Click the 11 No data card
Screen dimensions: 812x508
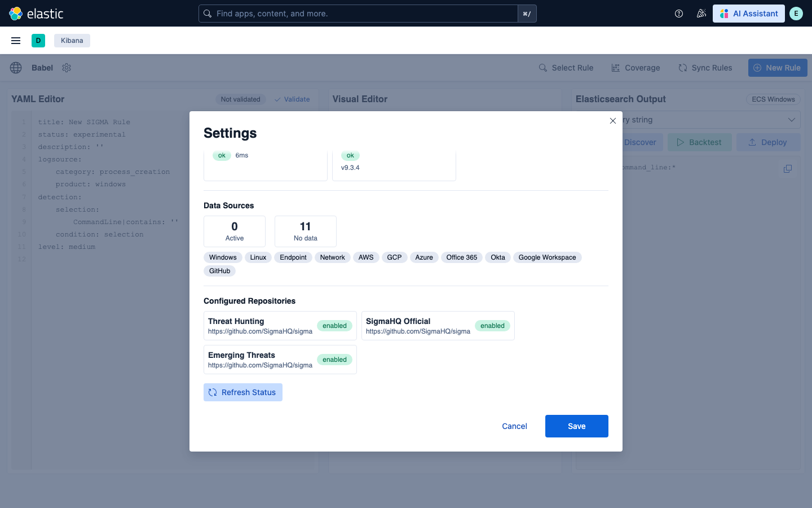coord(306,231)
